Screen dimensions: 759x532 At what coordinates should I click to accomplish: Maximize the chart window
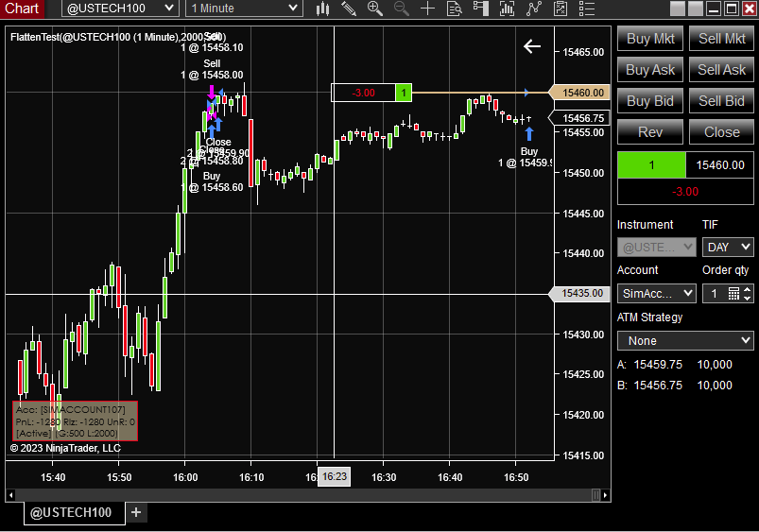coord(732,9)
